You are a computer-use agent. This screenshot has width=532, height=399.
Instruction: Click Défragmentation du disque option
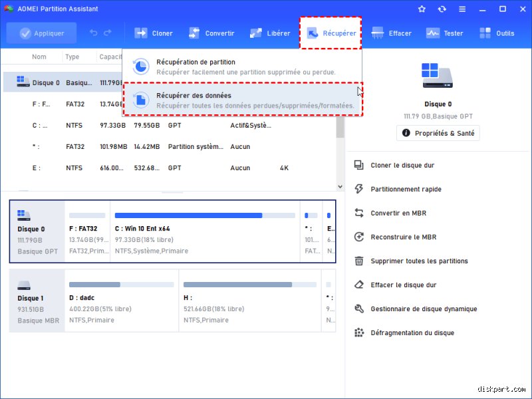(x=412, y=333)
